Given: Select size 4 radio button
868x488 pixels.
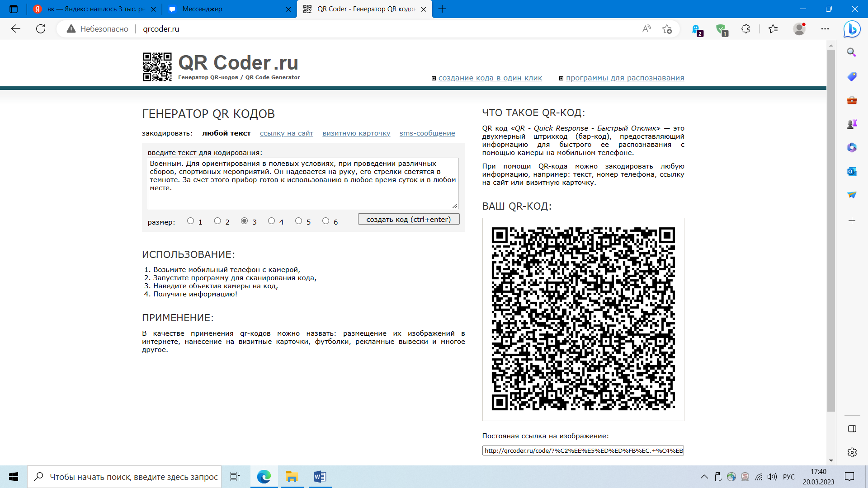Looking at the screenshot, I should (272, 221).
